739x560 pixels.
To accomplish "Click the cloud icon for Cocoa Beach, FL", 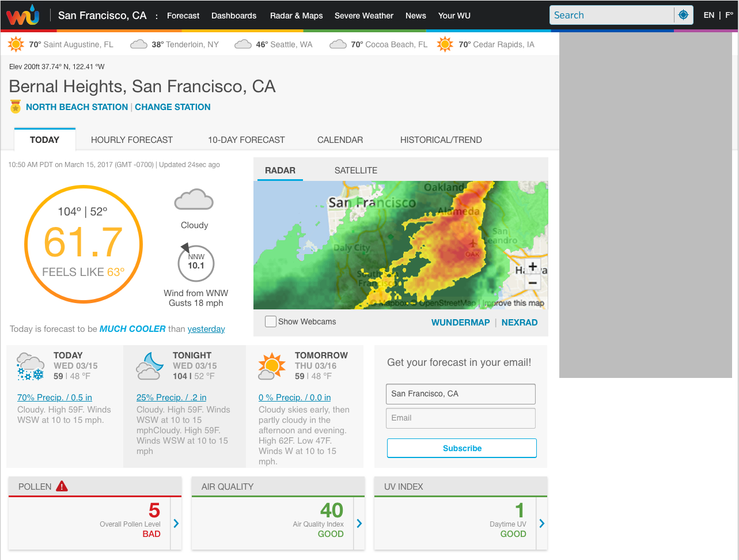I will point(338,44).
